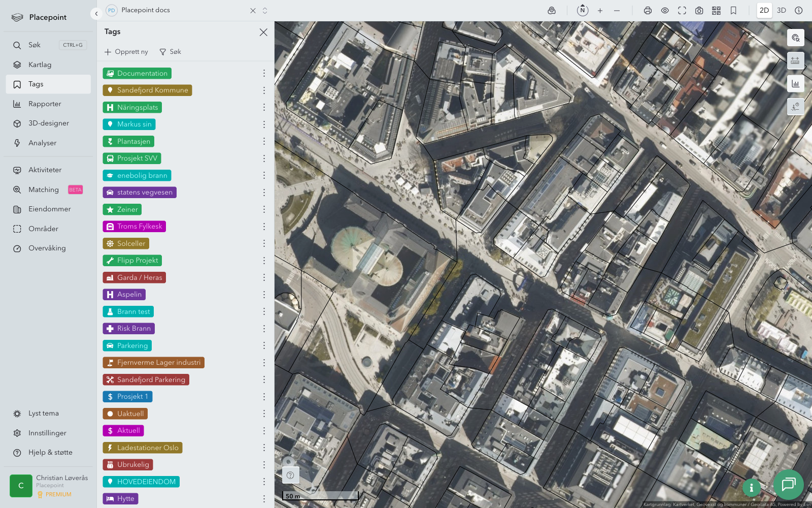Expand the Placepoint docs project selector
Image resolution: width=812 pixels, height=508 pixels.
(x=264, y=11)
